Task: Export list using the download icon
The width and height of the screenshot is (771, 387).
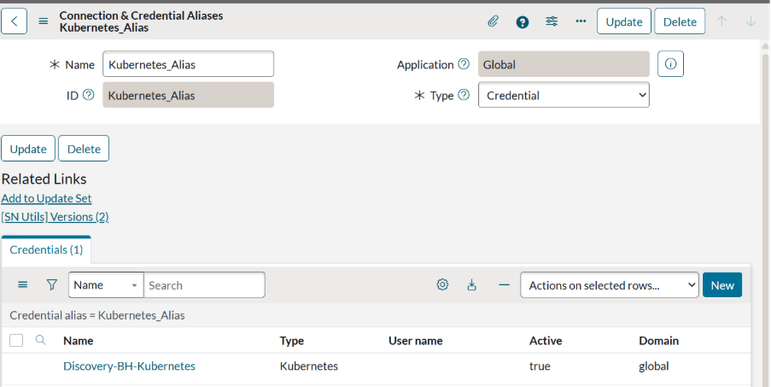Action: 472,285
